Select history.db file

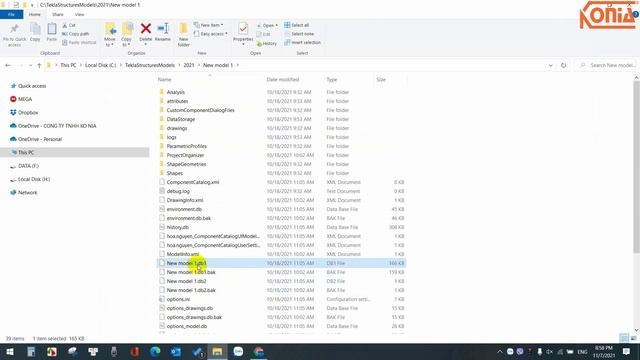(178, 227)
